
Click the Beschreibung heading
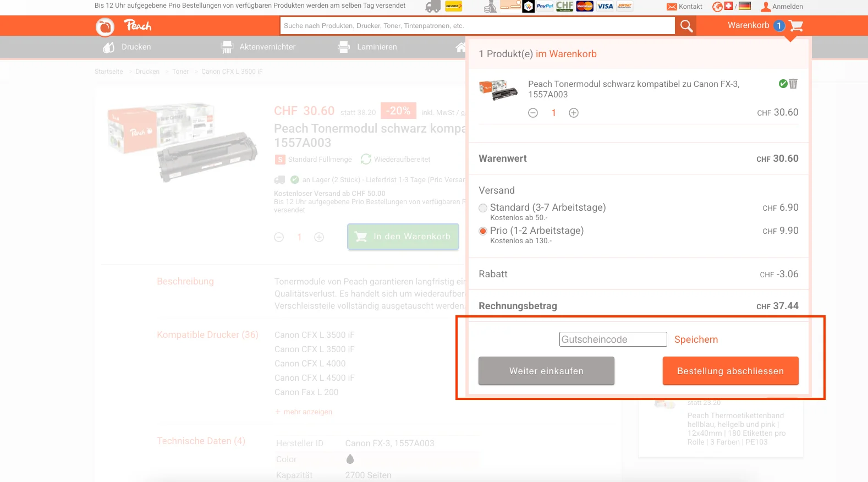pyautogui.click(x=185, y=281)
